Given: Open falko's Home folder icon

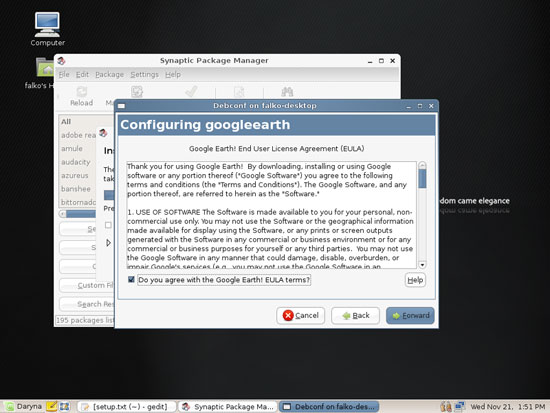Looking at the screenshot, I should (45, 67).
